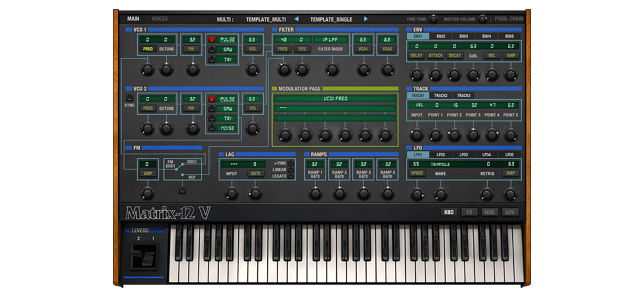Click the LAG rate knob

tap(255, 194)
